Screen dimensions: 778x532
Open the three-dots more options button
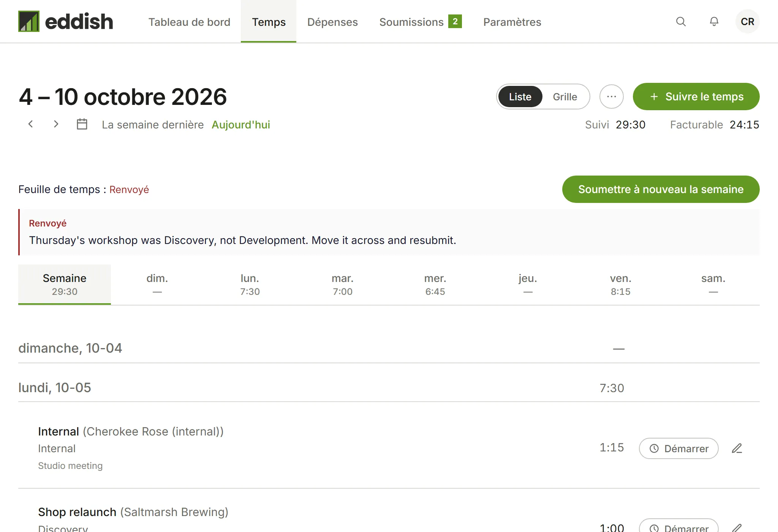coord(612,97)
